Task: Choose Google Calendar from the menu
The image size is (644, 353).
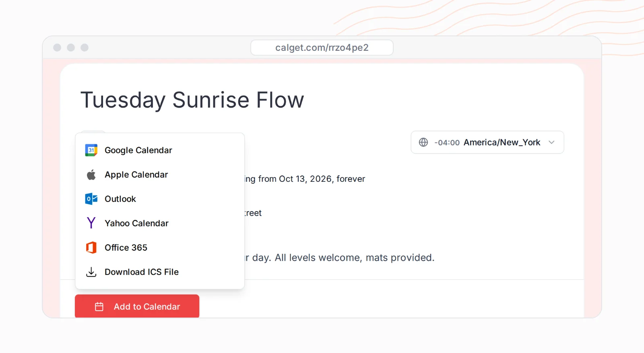Action: pyautogui.click(x=160, y=150)
